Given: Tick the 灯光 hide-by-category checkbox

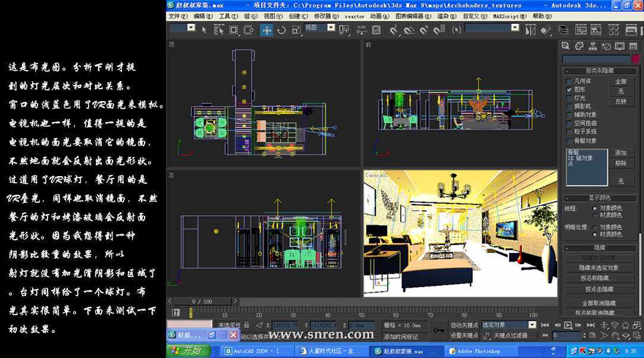Looking at the screenshot, I should pyautogui.click(x=569, y=98).
